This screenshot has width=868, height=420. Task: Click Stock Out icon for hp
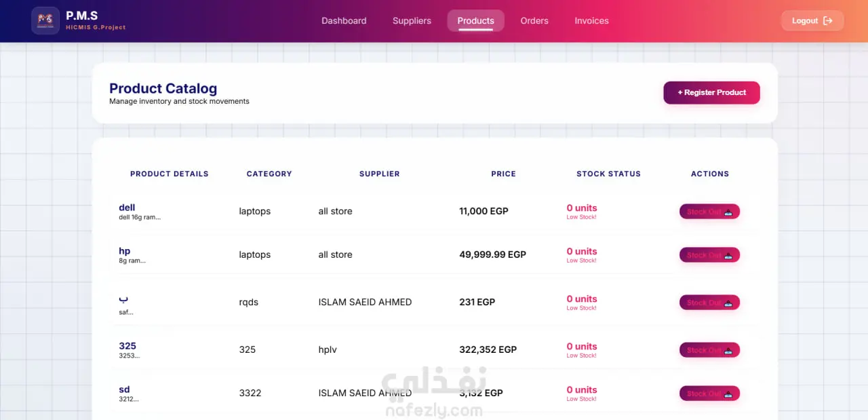click(728, 255)
